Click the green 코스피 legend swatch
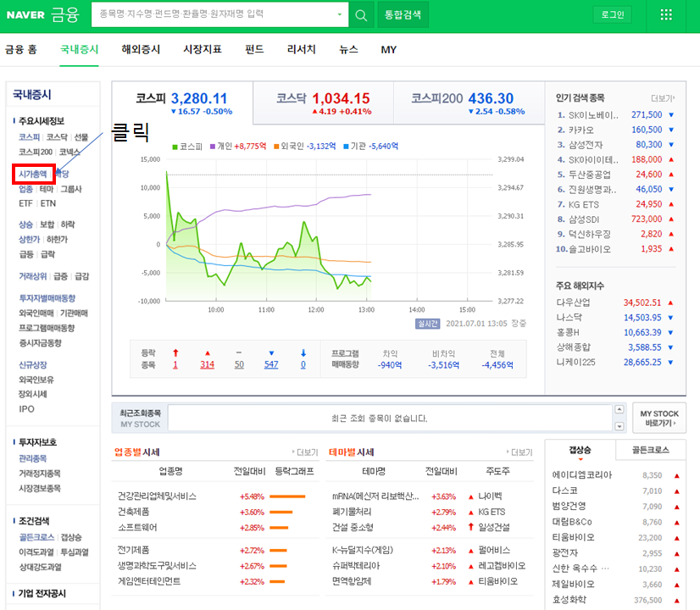The image size is (700, 610). tap(175, 147)
